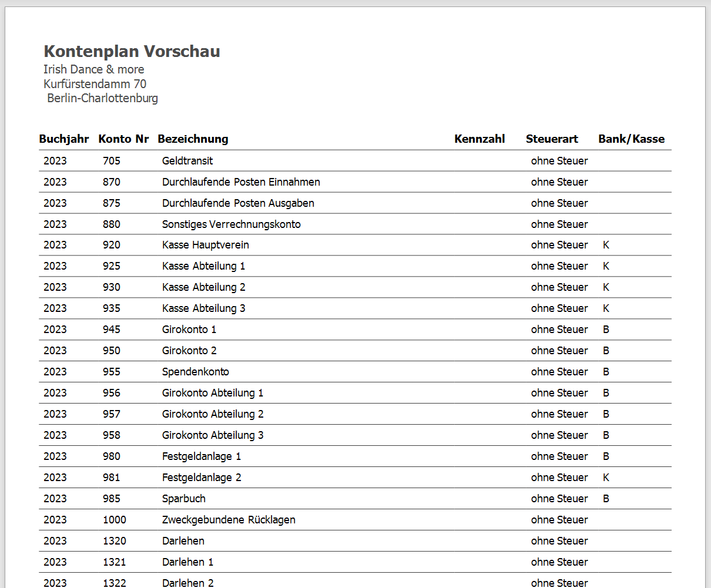Select account 945 Girokonto 1
Image resolution: width=711 pixels, height=588 pixels.
(188, 330)
